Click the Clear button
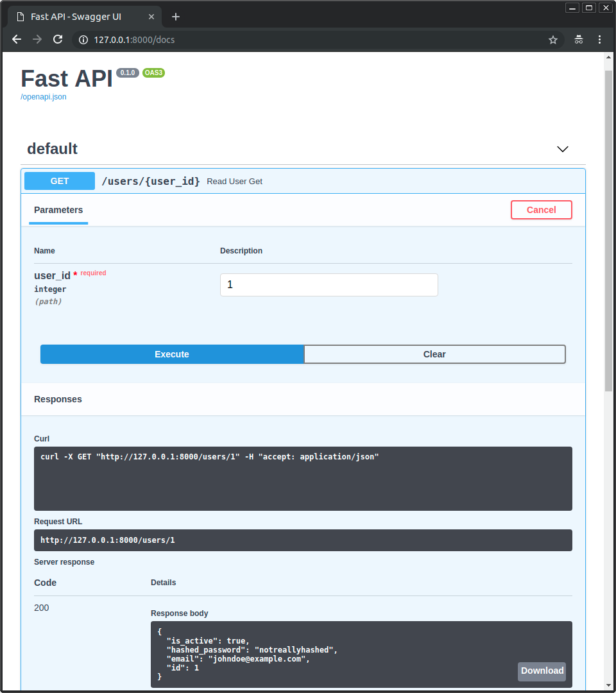 (x=434, y=354)
